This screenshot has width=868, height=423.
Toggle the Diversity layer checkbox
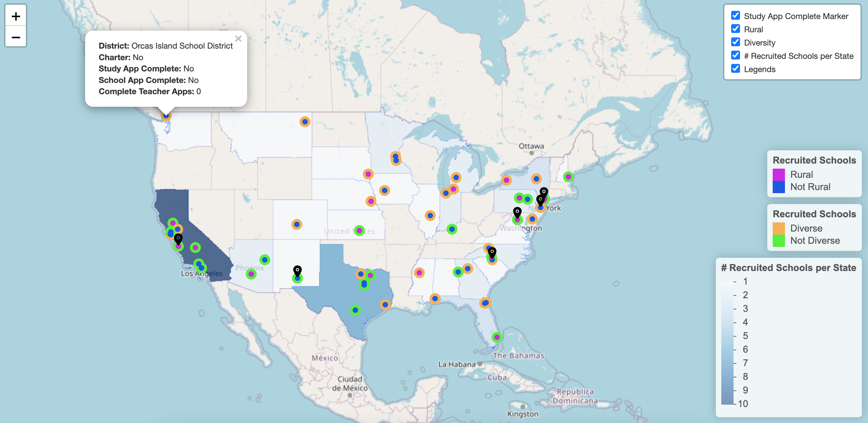736,42
